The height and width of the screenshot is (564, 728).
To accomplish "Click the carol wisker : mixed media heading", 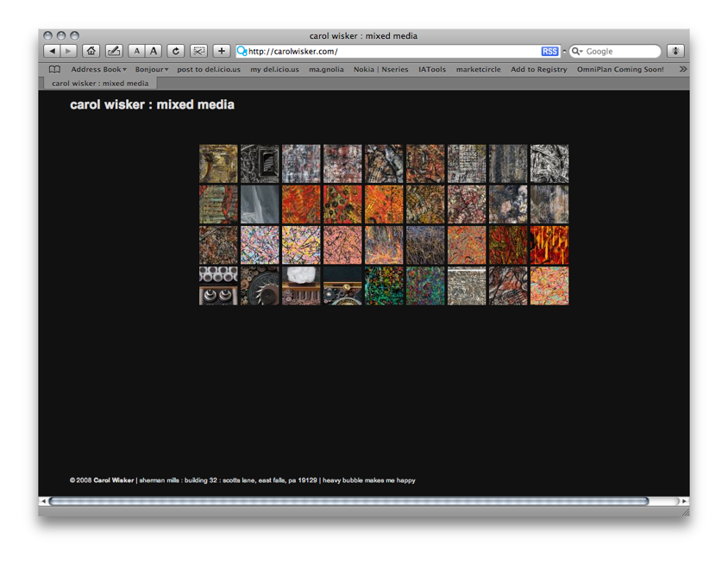I will pyautogui.click(x=152, y=105).
